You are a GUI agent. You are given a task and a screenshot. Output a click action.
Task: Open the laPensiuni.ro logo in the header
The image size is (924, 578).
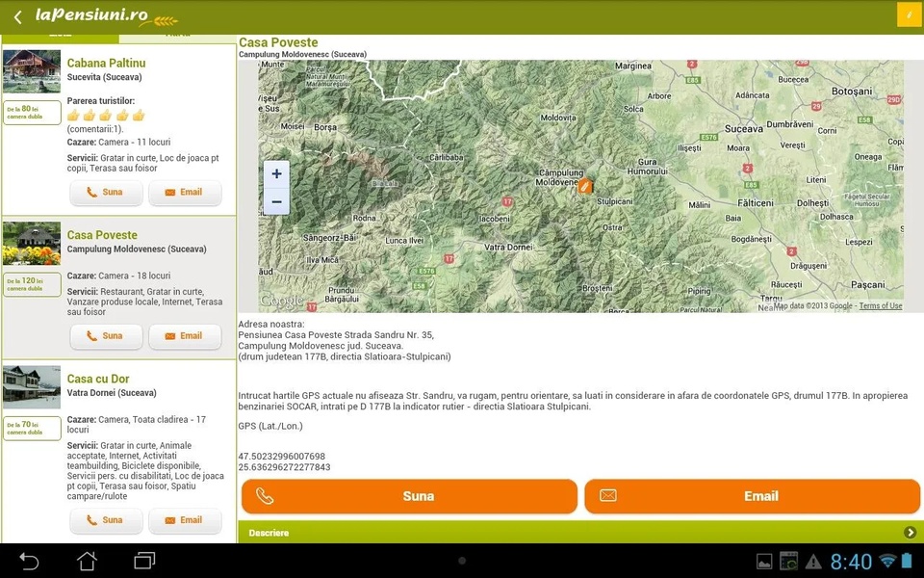106,16
